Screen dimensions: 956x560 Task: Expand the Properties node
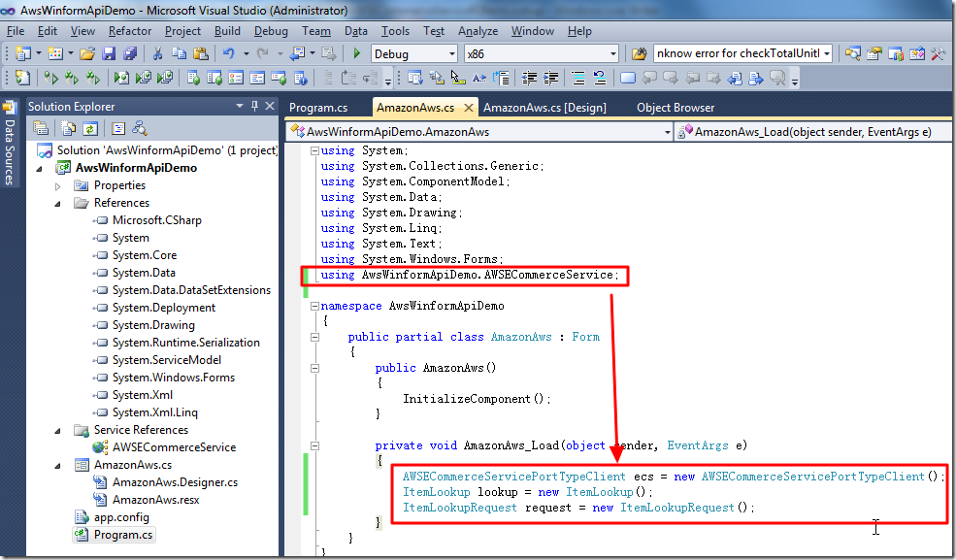pyautogui.click(x=58, y=185)
